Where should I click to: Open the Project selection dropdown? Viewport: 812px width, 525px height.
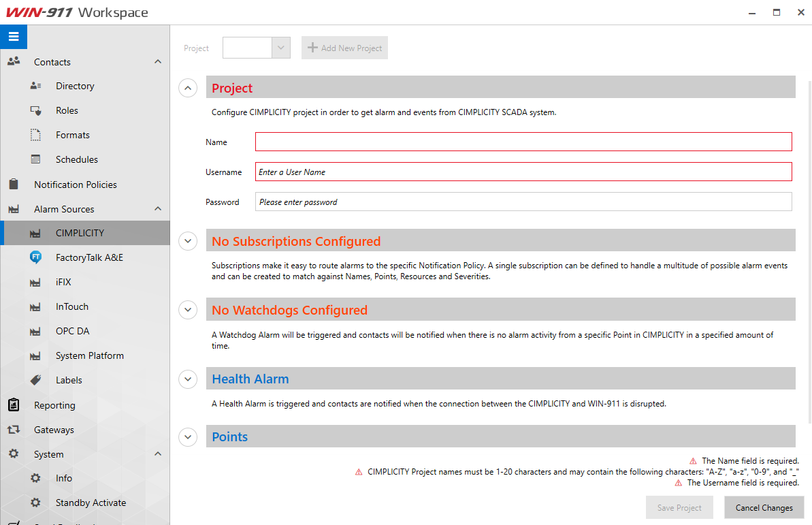(280, 48)
